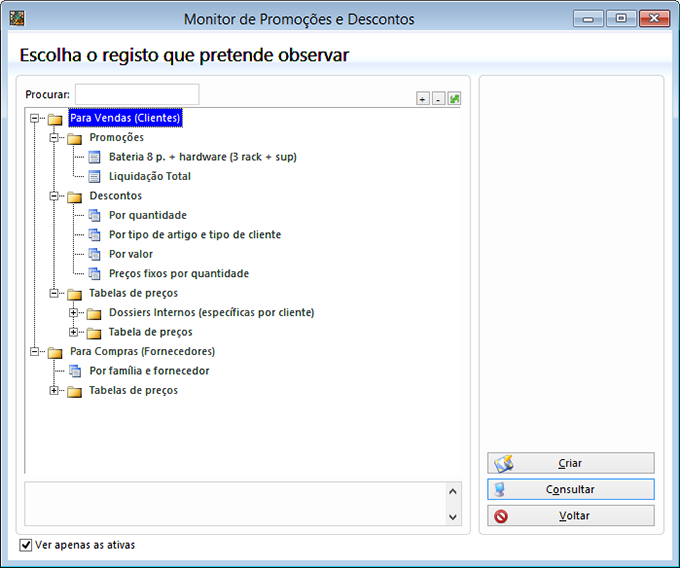Screen dimensions: 680x568
Task: Click the Voltar button label
Action: [574, 516]
